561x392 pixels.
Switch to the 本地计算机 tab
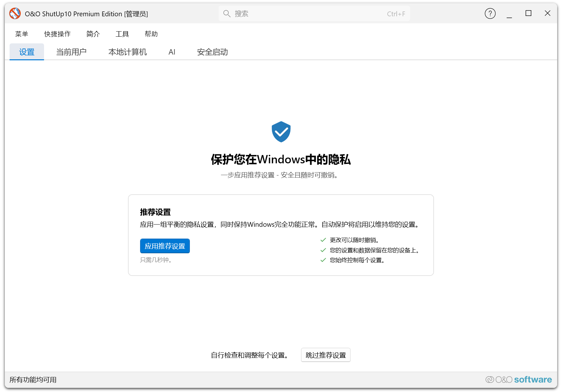point(128,52)
